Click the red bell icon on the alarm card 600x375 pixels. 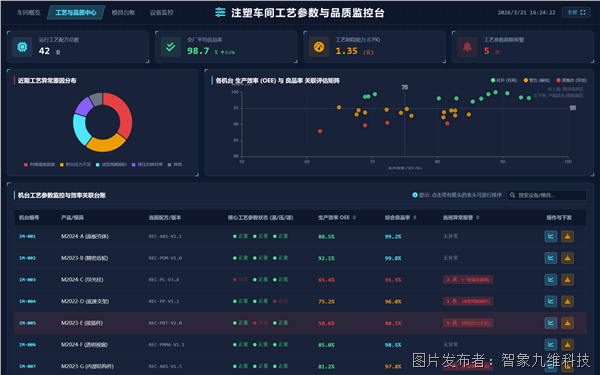pos(467,47)
